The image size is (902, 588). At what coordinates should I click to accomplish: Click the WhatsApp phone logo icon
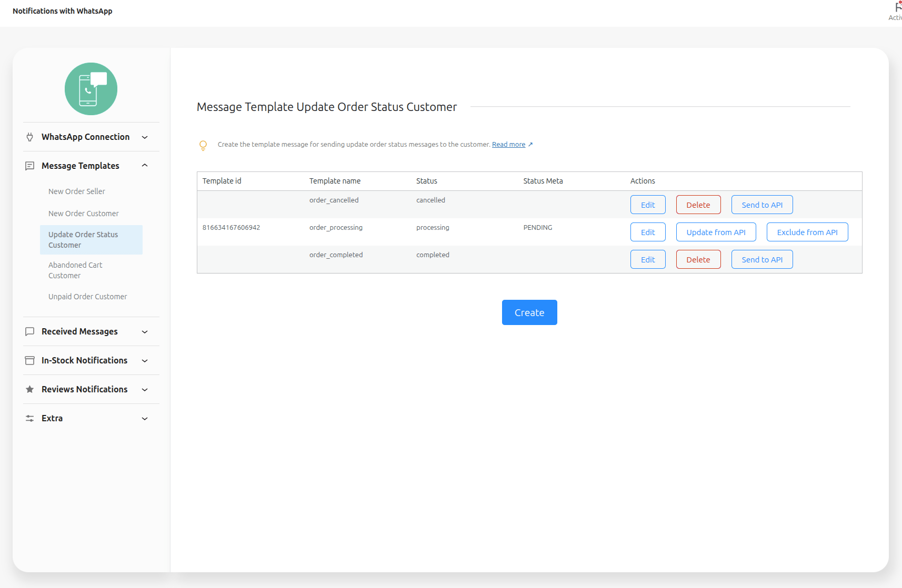91,89
